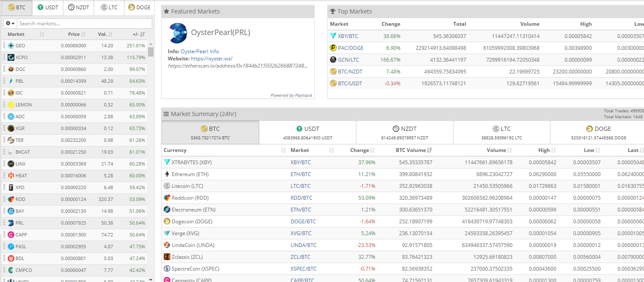Select the DOGE tab in Market Summary
The height and width of the screenshot is (282, 644).
click(x=597, y=133)
